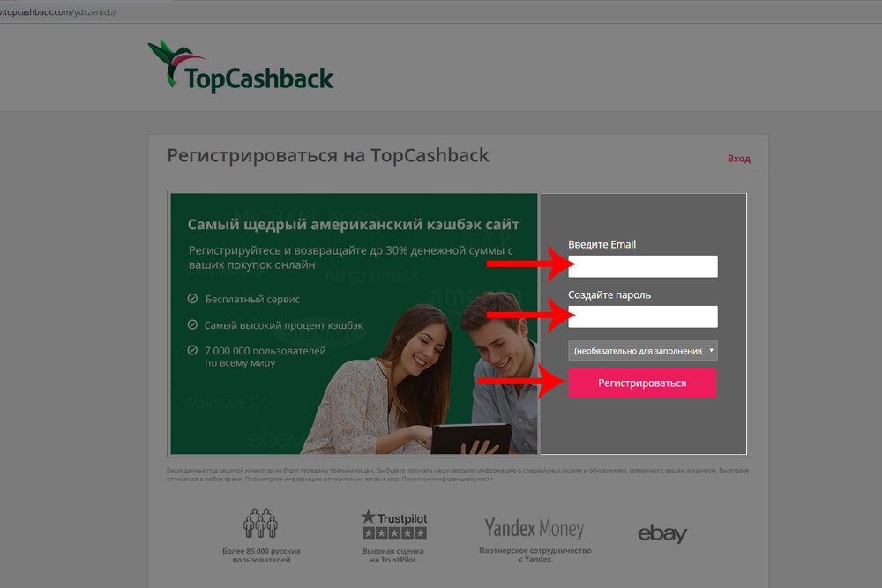The image size is (882, 588).
Task: Click the browser address bar URL
Action: (58, 11)
